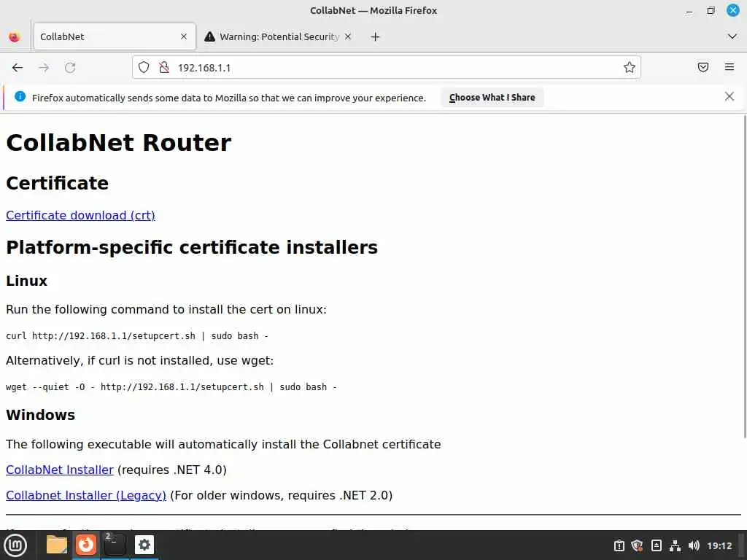
Task: Close the CollabNet tab
Action: (184, 36)
